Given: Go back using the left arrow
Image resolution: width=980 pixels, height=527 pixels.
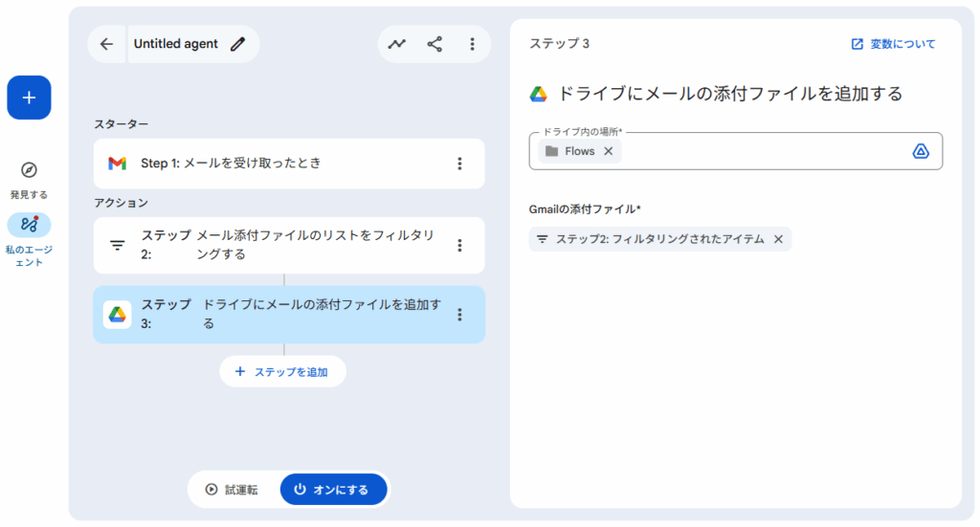Looking at the screenshot, I should 107,44.
